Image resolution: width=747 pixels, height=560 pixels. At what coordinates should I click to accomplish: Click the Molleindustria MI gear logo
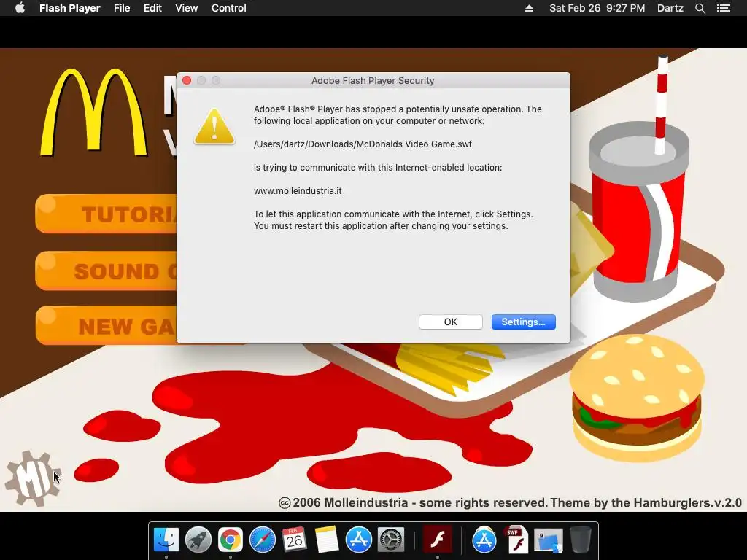32,478
